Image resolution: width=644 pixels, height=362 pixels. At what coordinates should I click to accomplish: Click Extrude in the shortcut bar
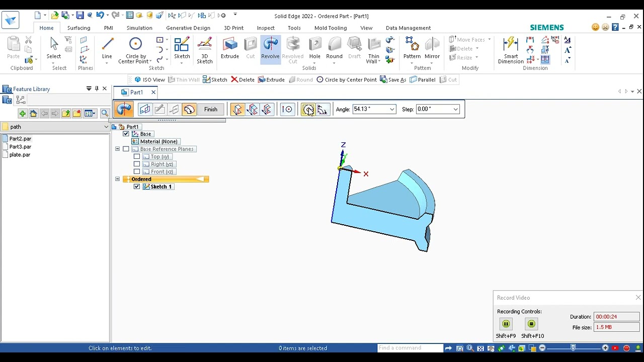click(271, 80)
